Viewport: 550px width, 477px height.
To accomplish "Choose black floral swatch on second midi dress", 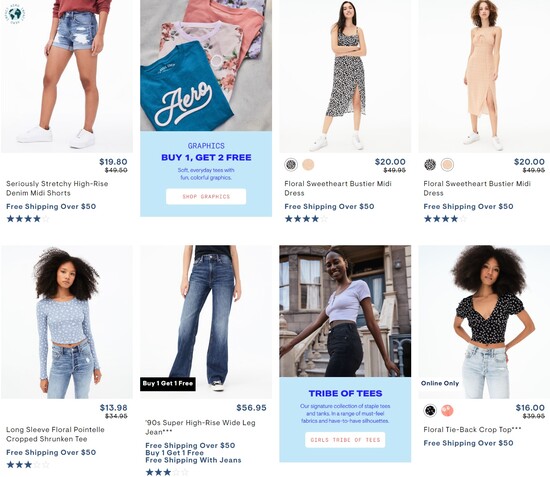I will click(x=430, y=164).
